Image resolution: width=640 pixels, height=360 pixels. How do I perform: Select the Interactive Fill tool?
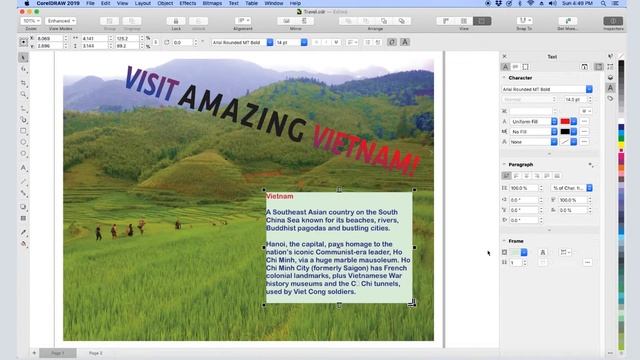click(23, 244)
